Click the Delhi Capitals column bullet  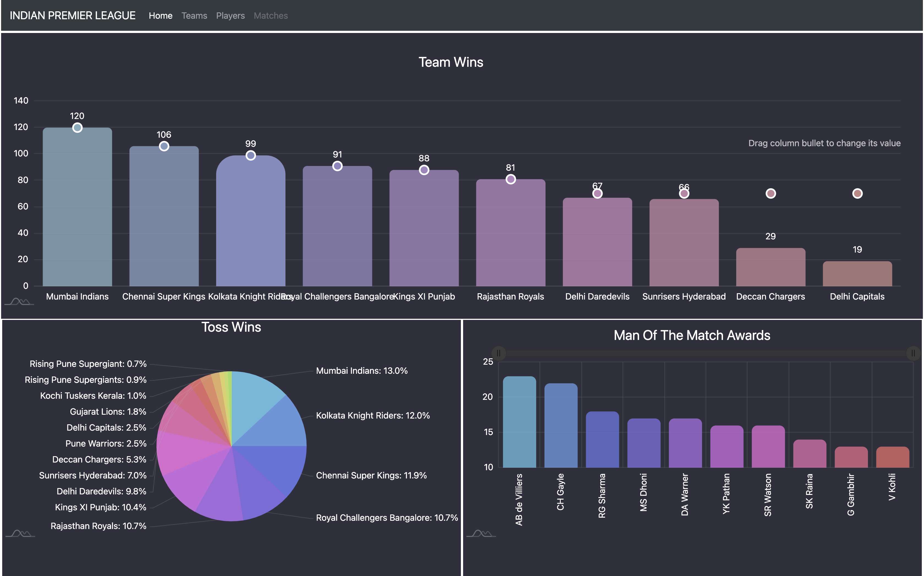pos(857,193)
